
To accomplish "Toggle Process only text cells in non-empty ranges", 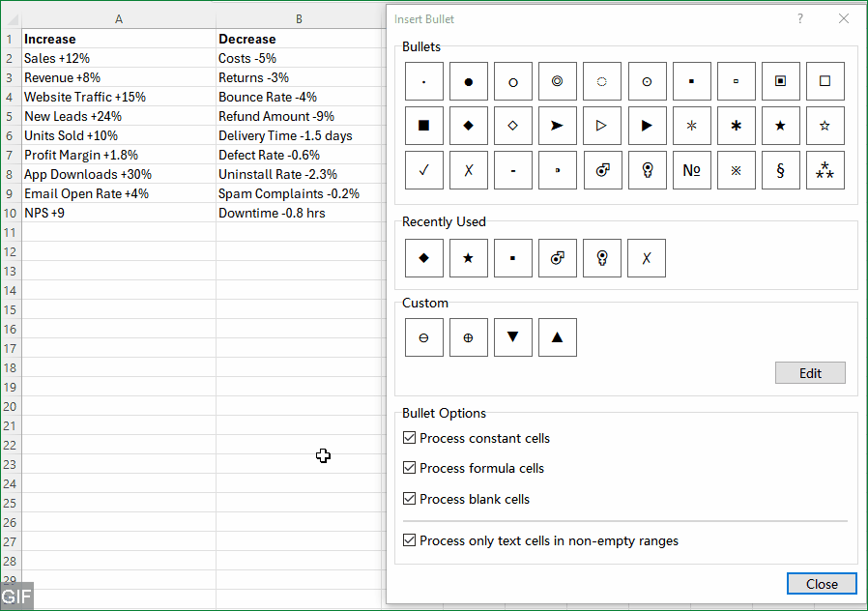I will (410, 540).
